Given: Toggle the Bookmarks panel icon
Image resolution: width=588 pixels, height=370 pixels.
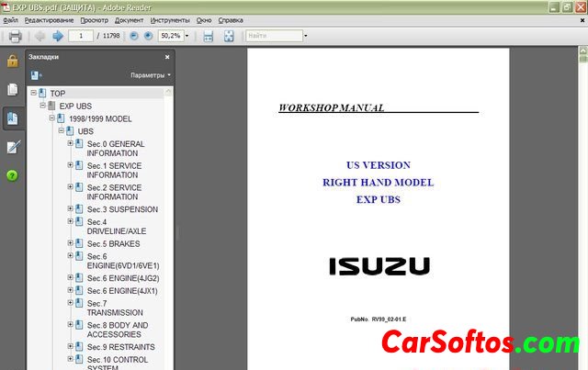Looking at the screenshot, I should [13, 118].
